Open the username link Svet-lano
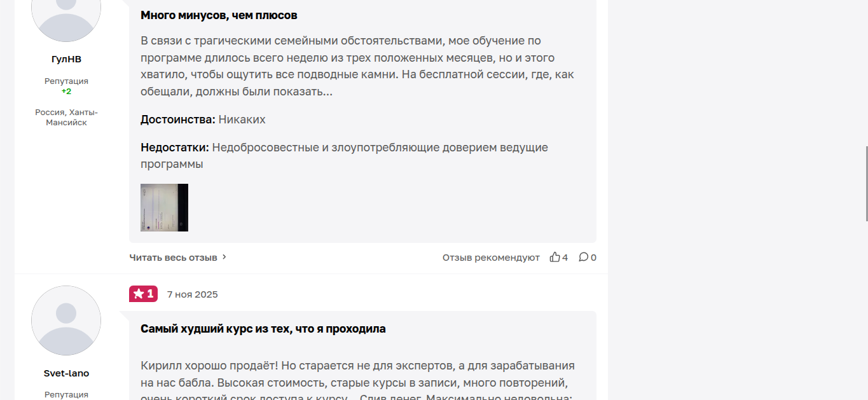This screenshot has height=400, width=868. coord(66,373)
